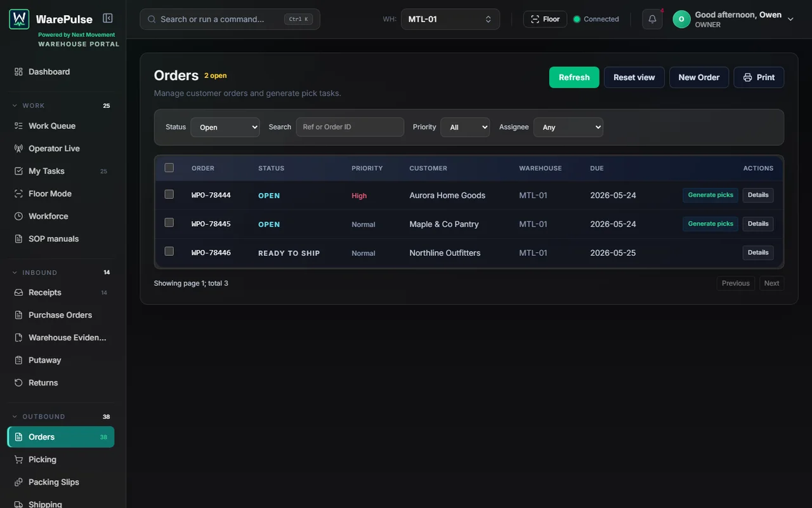Screen dimensions: 812x508
Task: Click the Warehouse Evidence file icon
Action: pyautogui.click(x=18, y=338)
